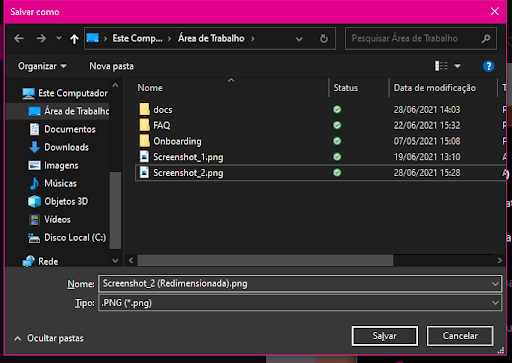Viewport: 512px width, 363px height.
Task: Open the view options dropdown arrow
Action: pos(458,66)
